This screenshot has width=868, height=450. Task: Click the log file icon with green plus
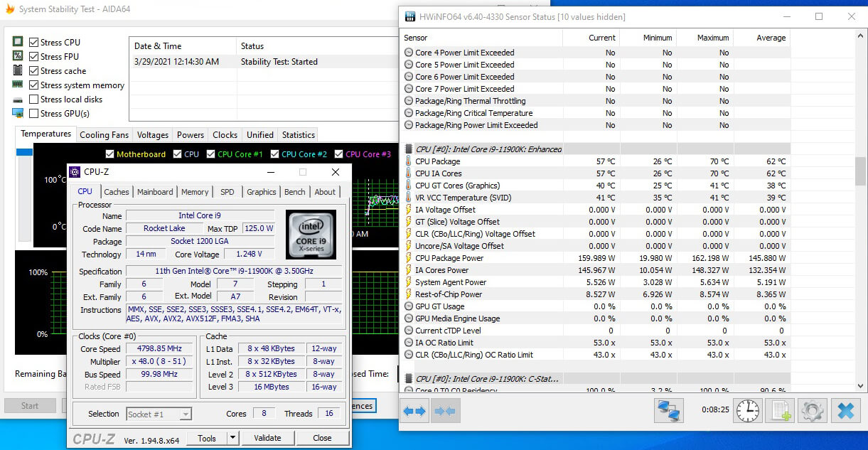[x=781, y=410]
